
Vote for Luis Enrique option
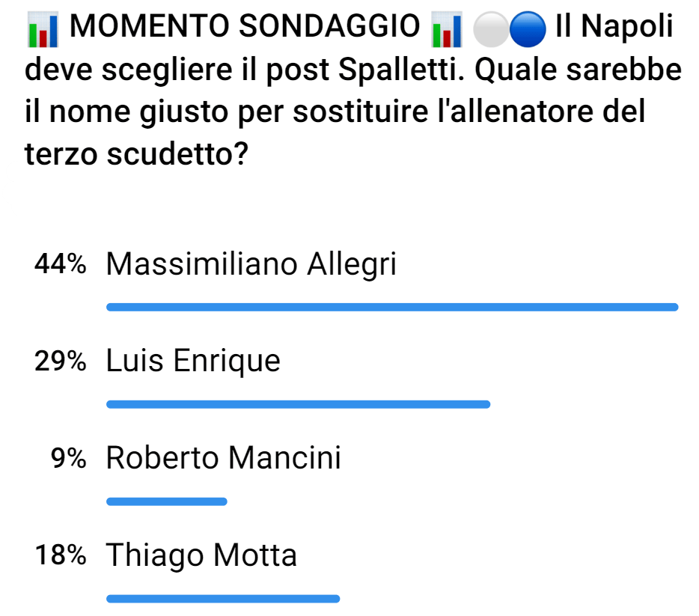pyautogui.click(x=195, y=362)
